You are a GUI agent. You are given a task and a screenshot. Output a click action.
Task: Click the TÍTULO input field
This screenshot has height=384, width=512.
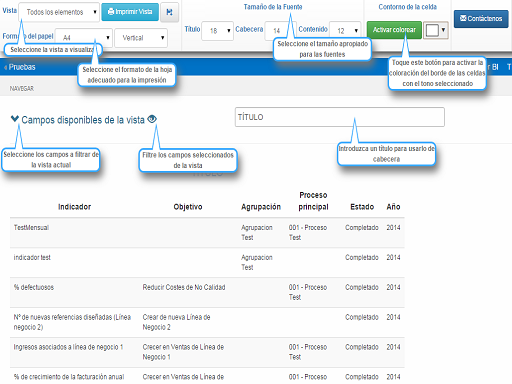[340, 117]
